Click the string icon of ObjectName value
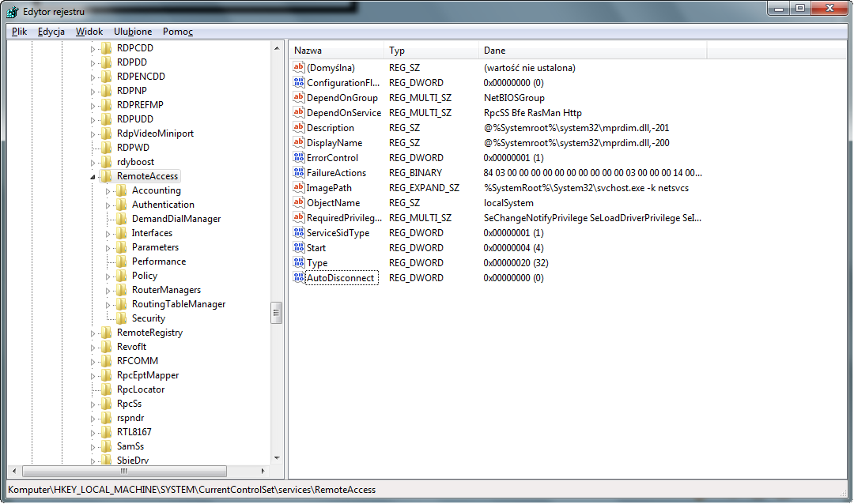The height and width of the screenshot is (504, 854). (298, 202)
